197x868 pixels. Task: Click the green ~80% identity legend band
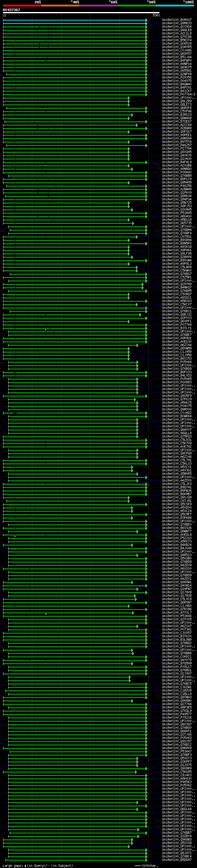pos(137,6)
